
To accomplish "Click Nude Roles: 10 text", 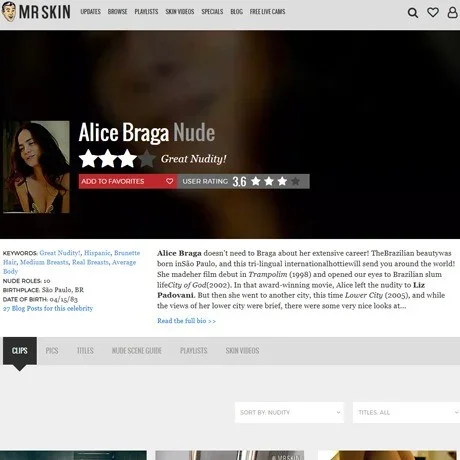I will coord(27,281).
